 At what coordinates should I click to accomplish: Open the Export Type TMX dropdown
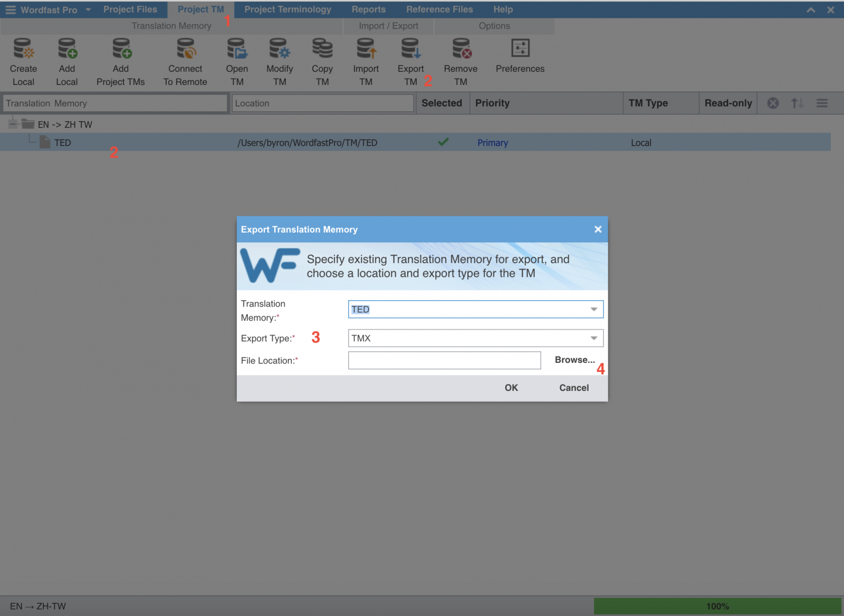tap(593, 338)
